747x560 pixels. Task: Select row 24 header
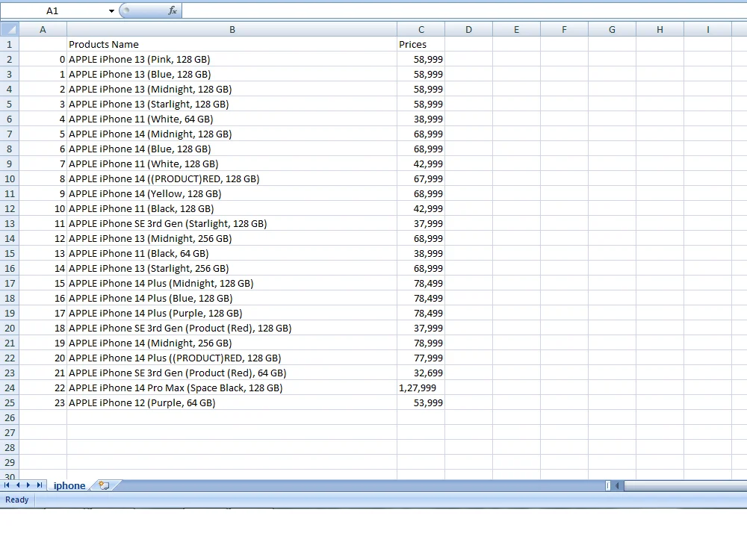pos(10,388)
